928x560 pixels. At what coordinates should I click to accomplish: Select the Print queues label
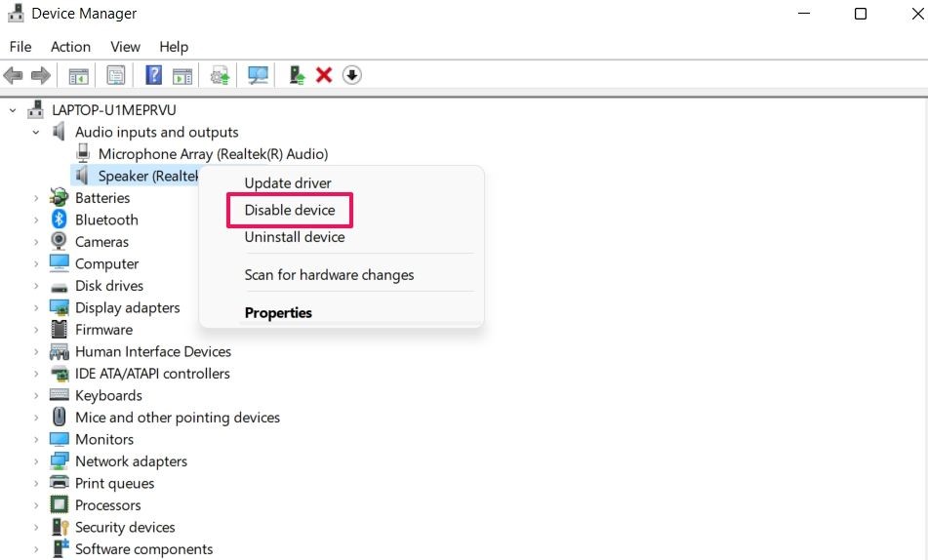tap(114, 483)
